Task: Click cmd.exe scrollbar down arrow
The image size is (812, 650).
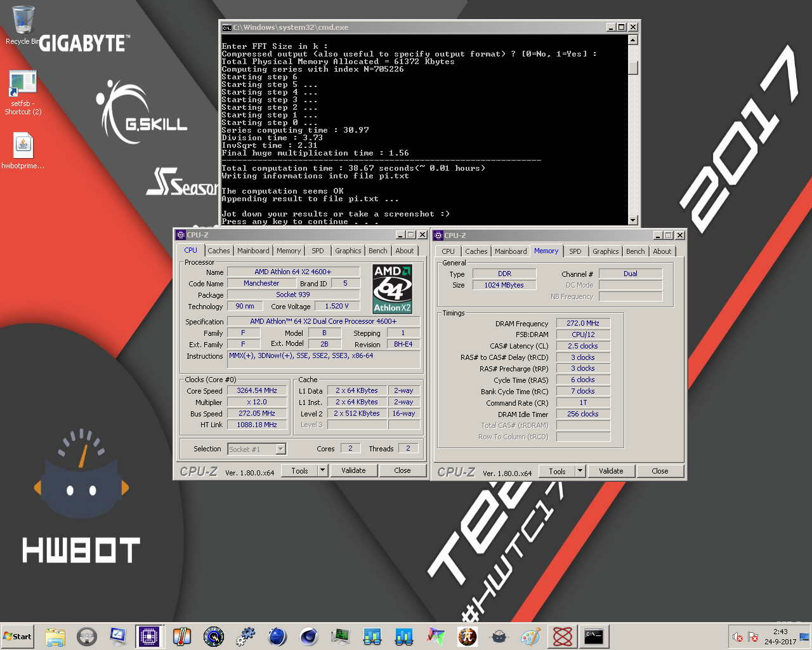Action: point(632,220)
